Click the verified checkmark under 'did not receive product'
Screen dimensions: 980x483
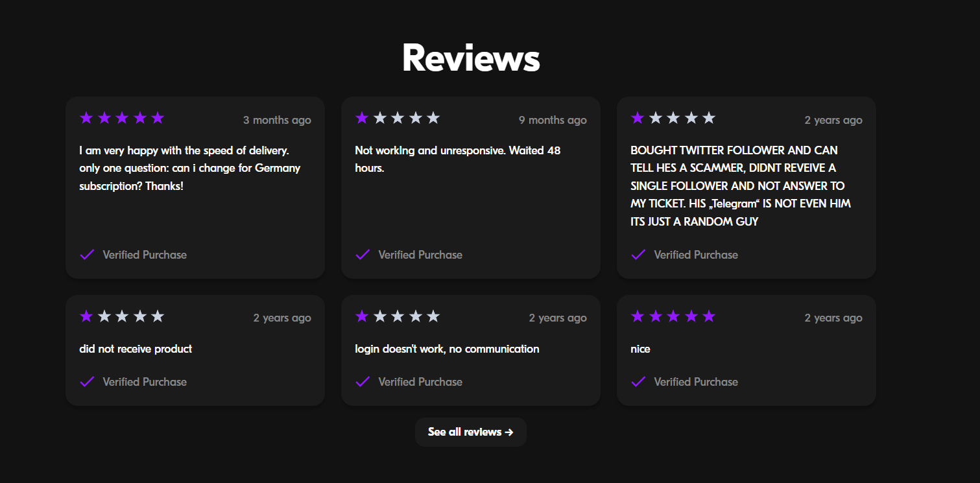coord(88,382)
